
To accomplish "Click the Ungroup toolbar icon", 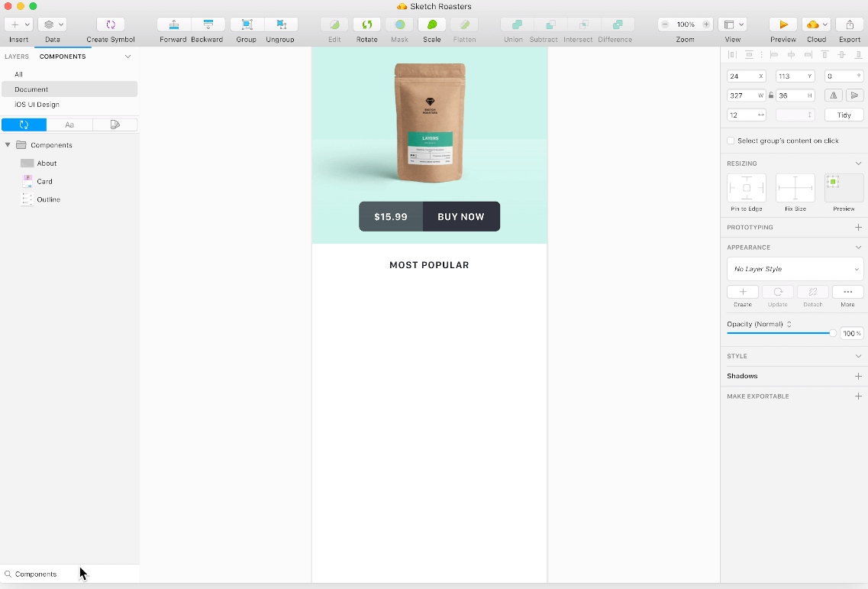I will click(x=280, y=24).
